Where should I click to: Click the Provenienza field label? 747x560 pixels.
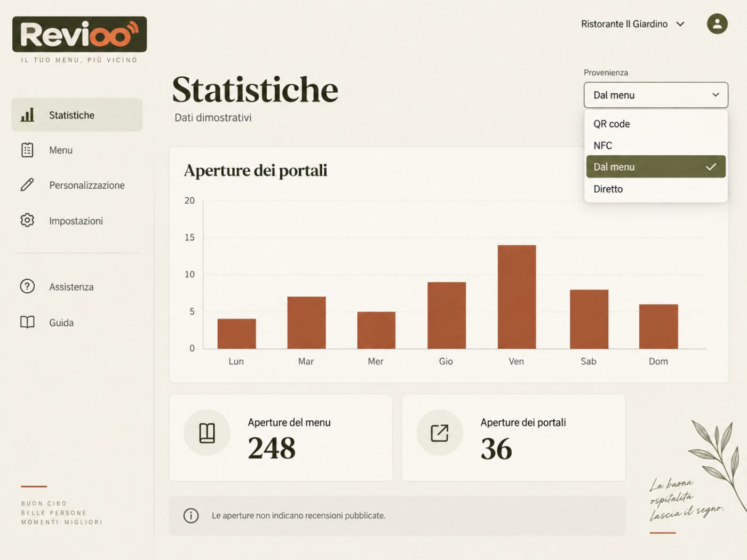point(606,73)
